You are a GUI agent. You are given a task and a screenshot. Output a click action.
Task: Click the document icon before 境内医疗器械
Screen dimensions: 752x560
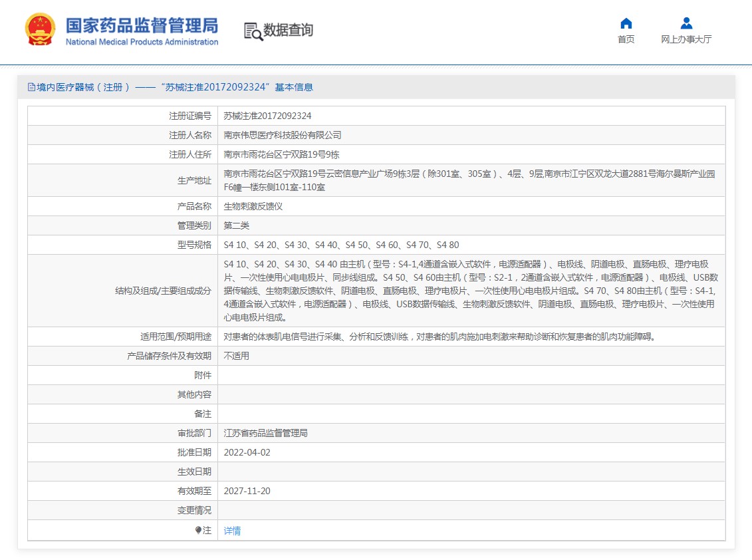31,87
